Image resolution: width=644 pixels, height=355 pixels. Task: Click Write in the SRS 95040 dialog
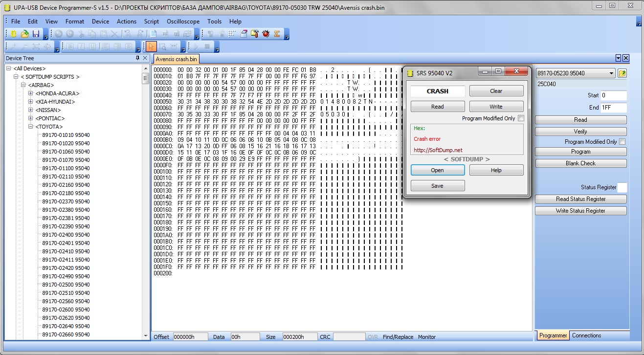[496, 107]
